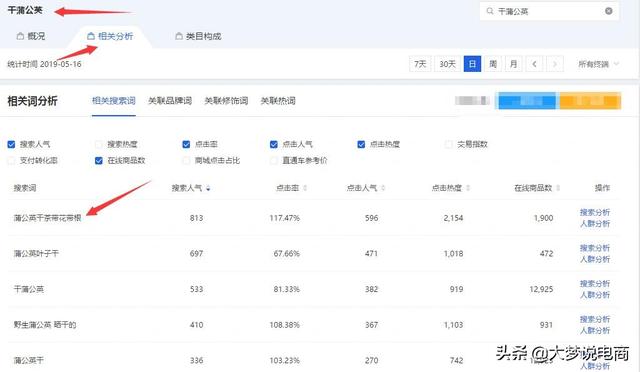Viewport: 640px width, 372px height.
Task: Enable the 支付转化率 checkbox
Action: point(11,160)
